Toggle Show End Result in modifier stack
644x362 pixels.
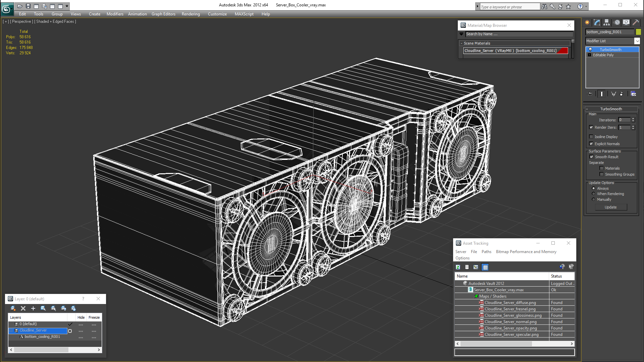coord(602,94)
